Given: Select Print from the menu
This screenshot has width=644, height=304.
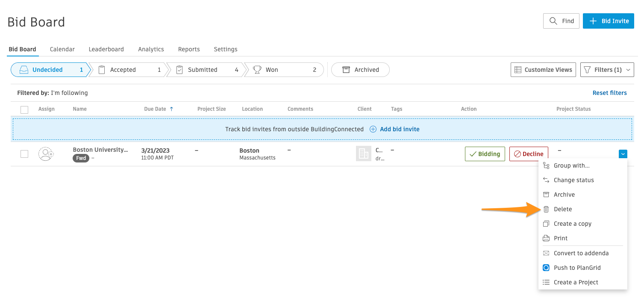Looking at the screenshot, I should pos(583,238).
